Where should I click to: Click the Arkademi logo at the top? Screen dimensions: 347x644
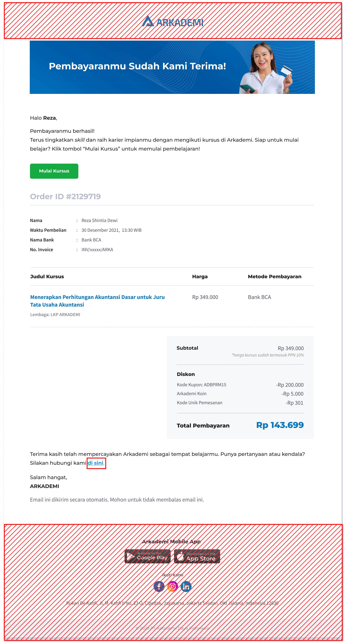(172, 22)
